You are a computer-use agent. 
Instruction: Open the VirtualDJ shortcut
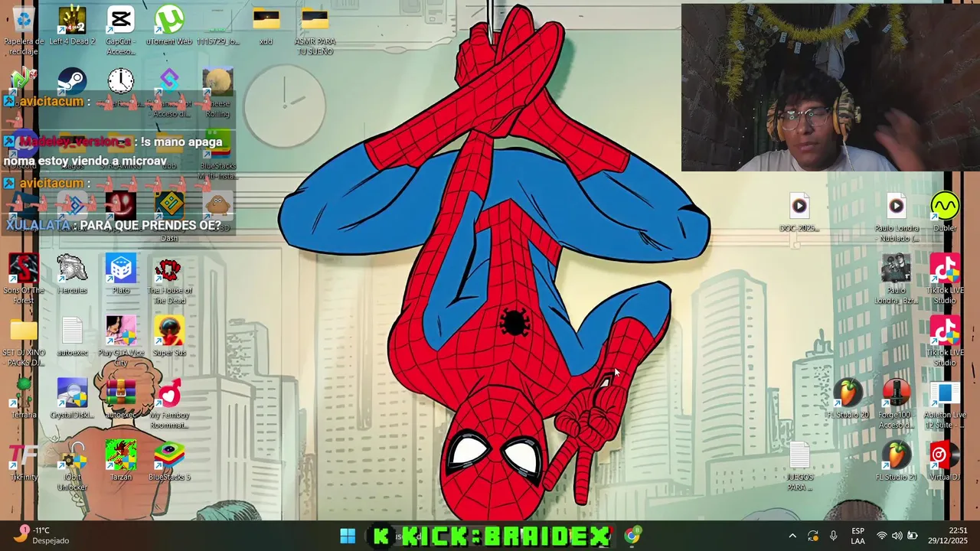tap(945, 455)
